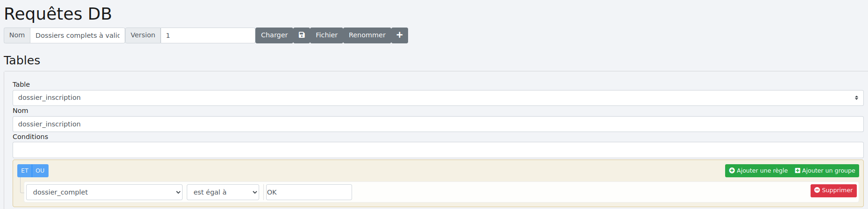Screen dimensions: 868x209
Task: Delete the rule using red Supprimer button
Action: [x=833, y=190]
